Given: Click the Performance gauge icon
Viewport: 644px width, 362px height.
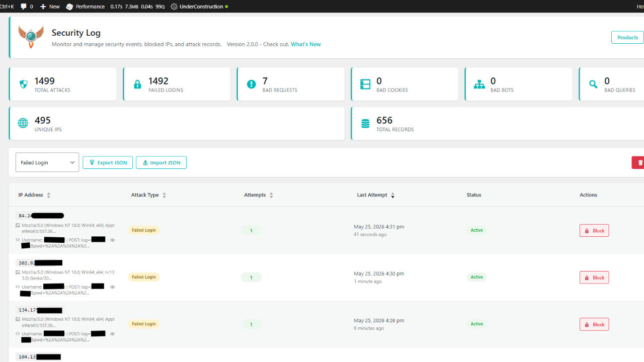Looking at the screenshot, I should [x=69, y=7].
